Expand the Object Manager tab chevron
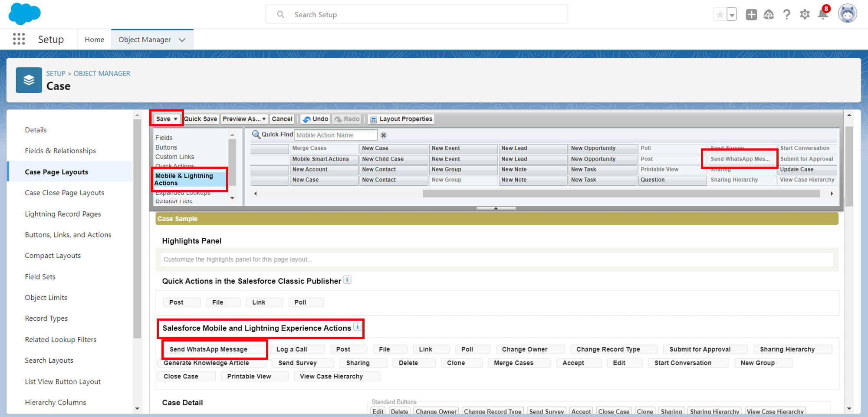The height and width of the screenshot is (417, 868). (182, 40)
